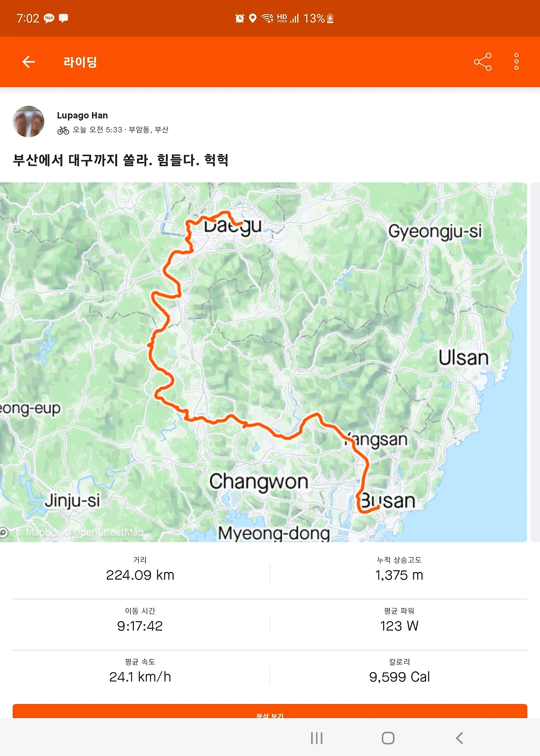The width and height of the screenshot is (540, 756).
Task: Tap Lupago Han profile picture
Action: [29, 121]
